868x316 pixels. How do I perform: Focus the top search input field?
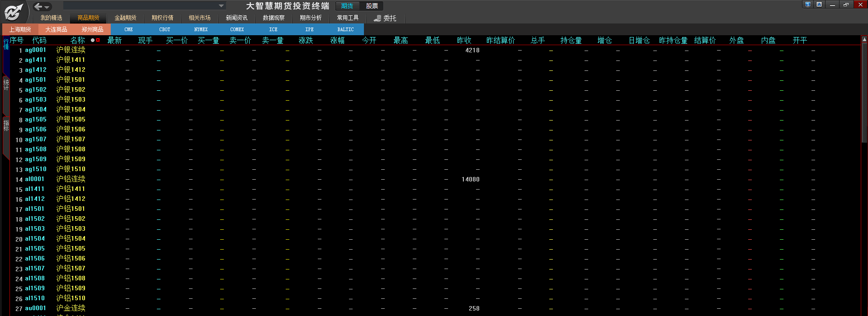tap(140, 6)
